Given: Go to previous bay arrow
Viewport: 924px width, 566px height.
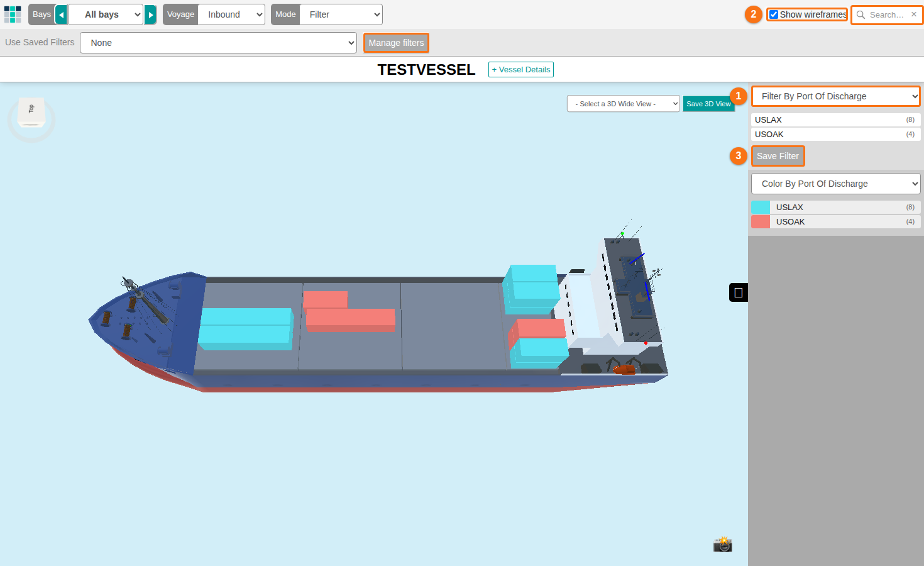Looking at the screenshot, I should 61,14.
